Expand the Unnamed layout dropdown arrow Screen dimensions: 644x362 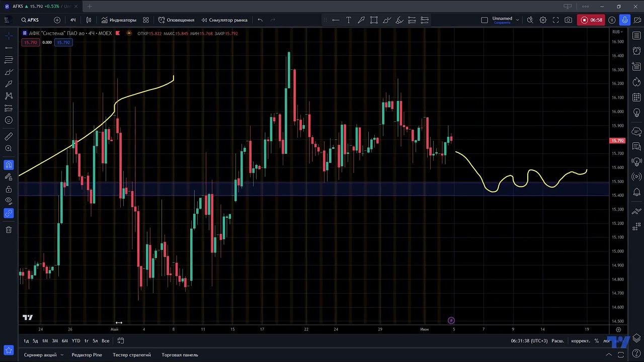[518, 20]
